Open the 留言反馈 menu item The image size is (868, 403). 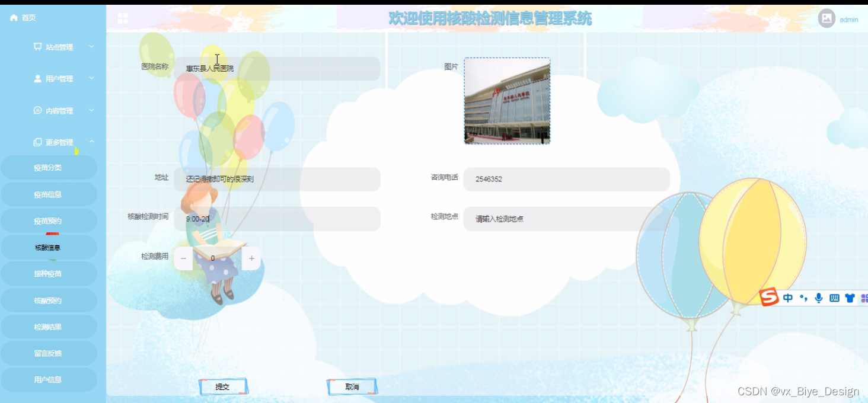(x=49, y=353)
